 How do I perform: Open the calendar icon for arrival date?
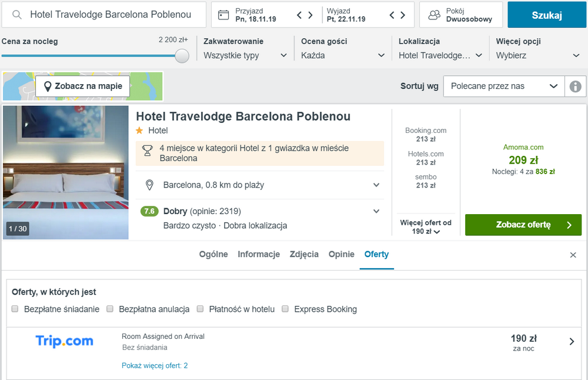tap(223, 15)
